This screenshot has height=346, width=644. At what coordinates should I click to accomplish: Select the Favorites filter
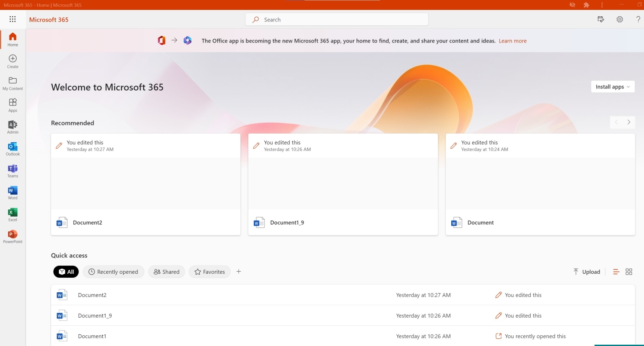point(210,272)
